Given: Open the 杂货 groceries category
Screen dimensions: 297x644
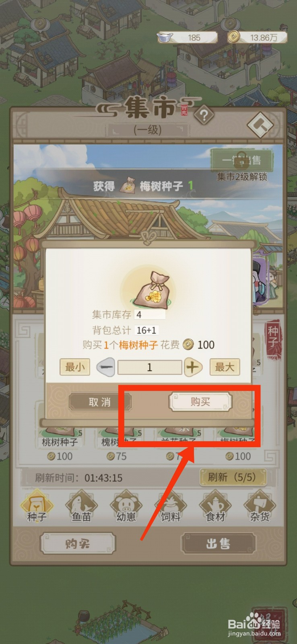Looking at the screenshot, I should pos(260,506).
